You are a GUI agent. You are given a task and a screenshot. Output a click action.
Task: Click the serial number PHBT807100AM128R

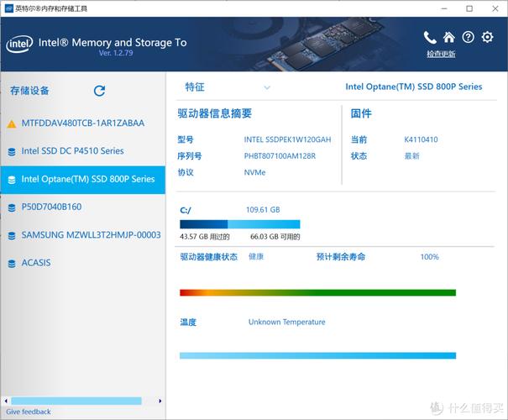click(x=280, y=156)
